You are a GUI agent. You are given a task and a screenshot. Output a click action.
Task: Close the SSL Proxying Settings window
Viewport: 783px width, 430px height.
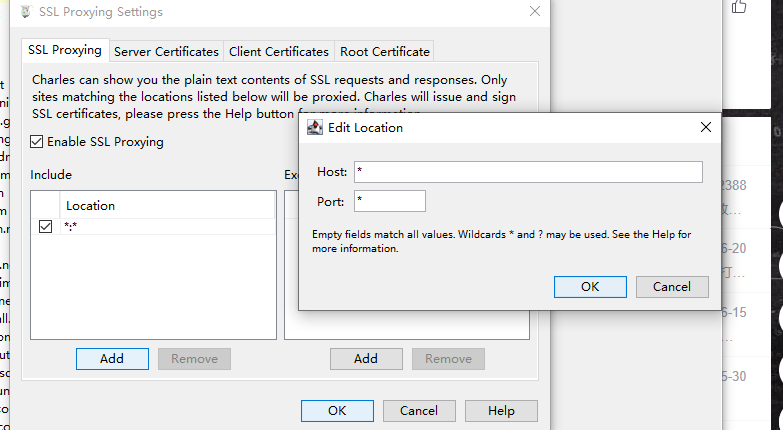[x=535, y=12]
